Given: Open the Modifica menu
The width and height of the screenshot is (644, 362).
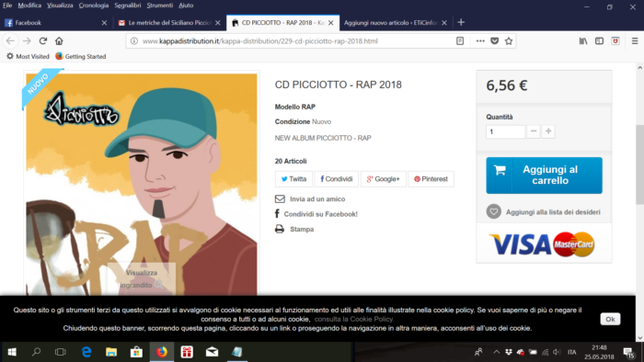Looking at the screenshot, I should click(29, 6).
